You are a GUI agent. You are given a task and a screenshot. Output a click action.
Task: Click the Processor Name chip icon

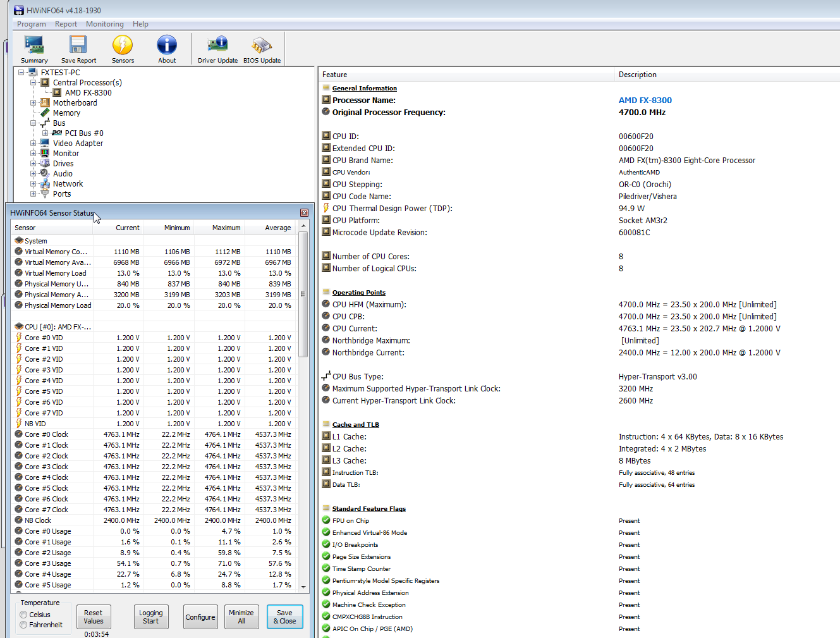point(326,100)
